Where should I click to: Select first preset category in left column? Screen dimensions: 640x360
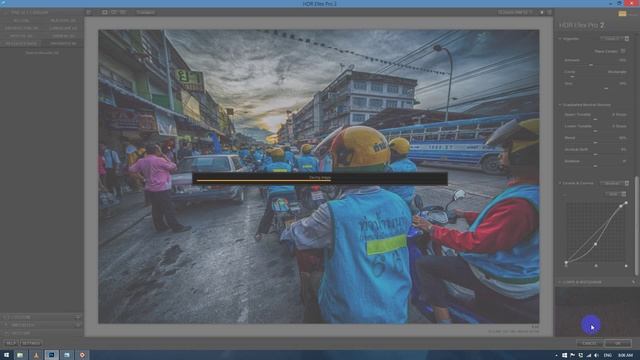(x=21, y=20)
